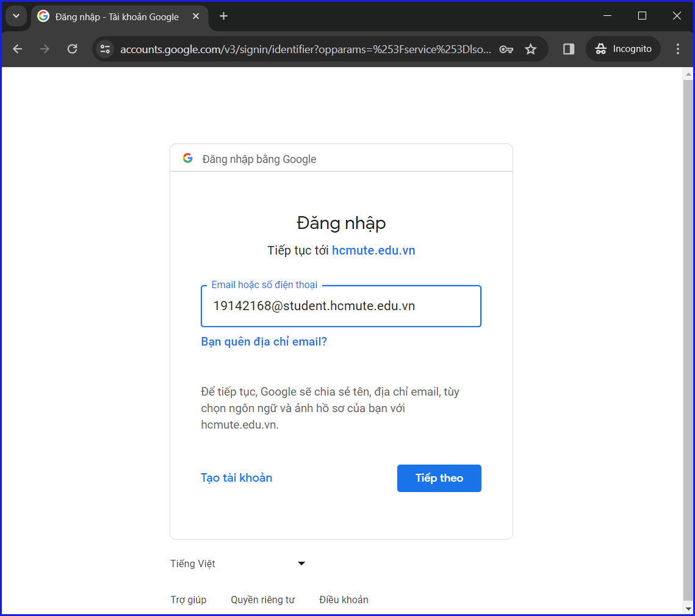Open the side panel icon

(569, 49)
